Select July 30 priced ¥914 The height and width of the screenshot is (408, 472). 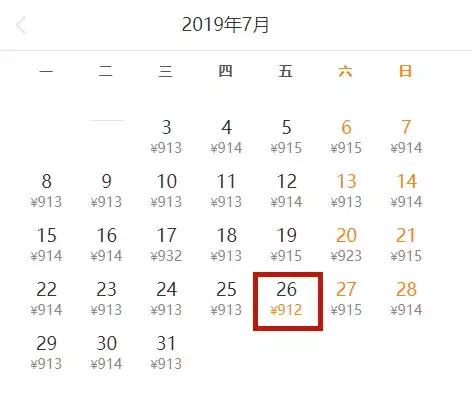click(x=106, y=353)
